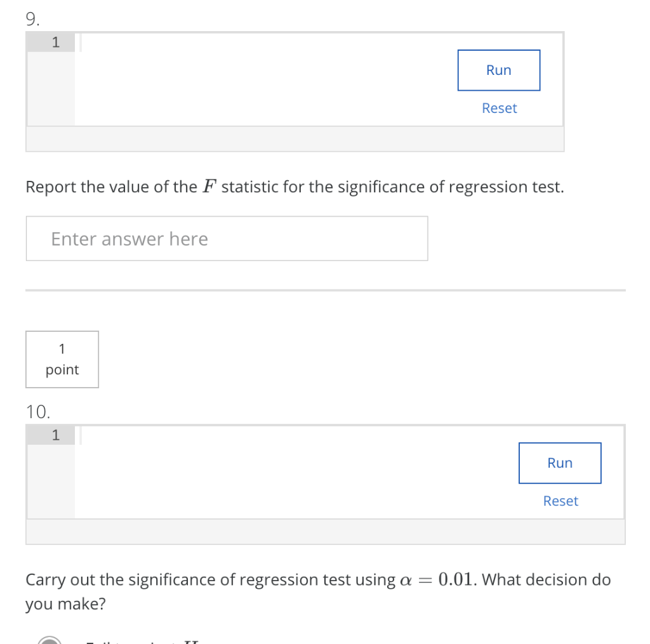Run the code cell for question 10
Screen dimensions: 650x644
559,463
